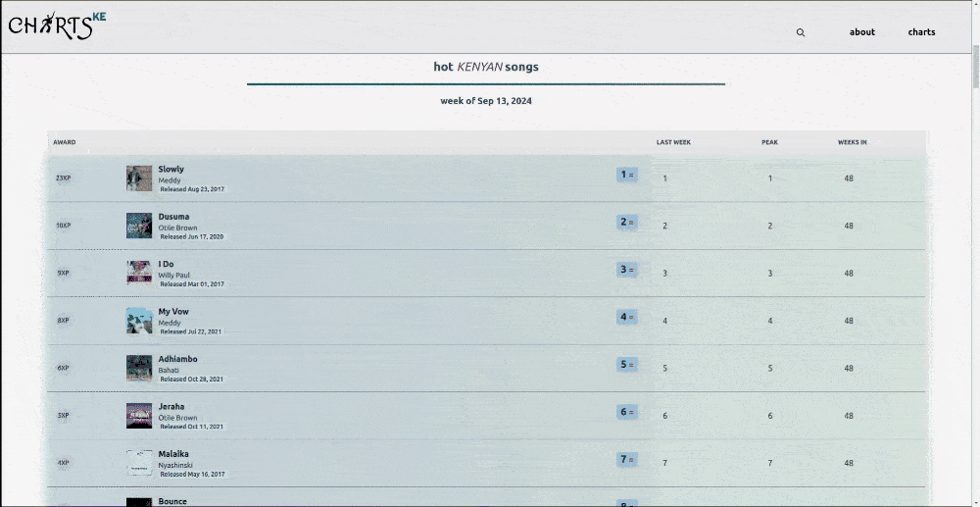Click the Malaika album artwork
The image size is (980, 507).
point(139,463)
